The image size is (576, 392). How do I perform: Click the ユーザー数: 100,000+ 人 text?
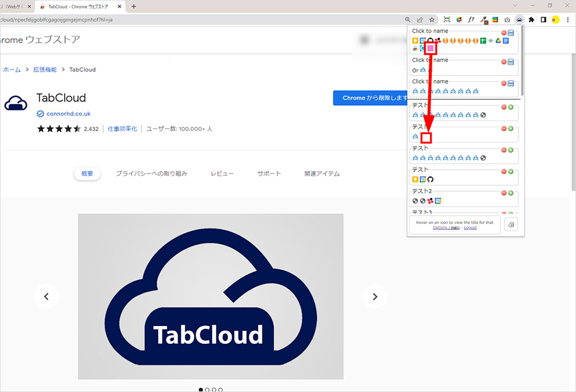click(x=179, y=129)
